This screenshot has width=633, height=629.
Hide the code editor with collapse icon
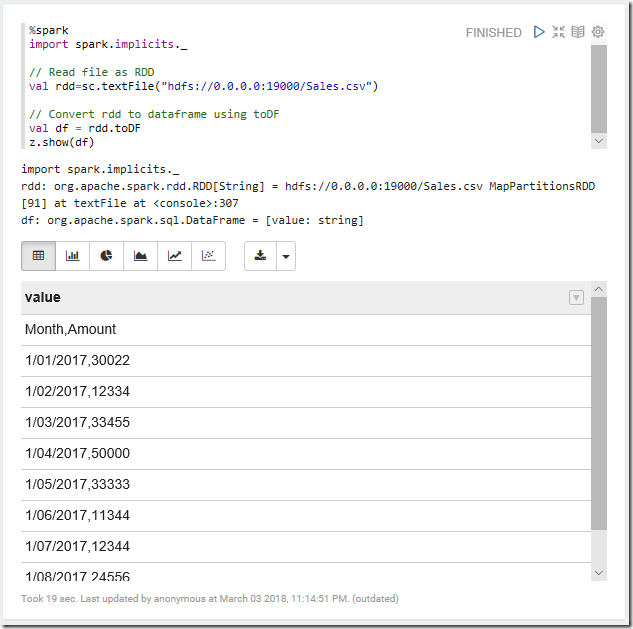(x=558, y=32)
